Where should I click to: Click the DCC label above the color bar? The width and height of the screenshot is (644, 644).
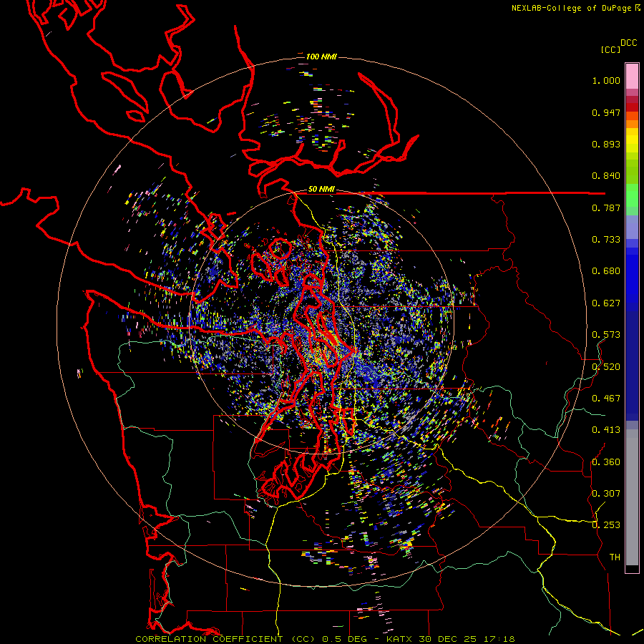(629, 43)
